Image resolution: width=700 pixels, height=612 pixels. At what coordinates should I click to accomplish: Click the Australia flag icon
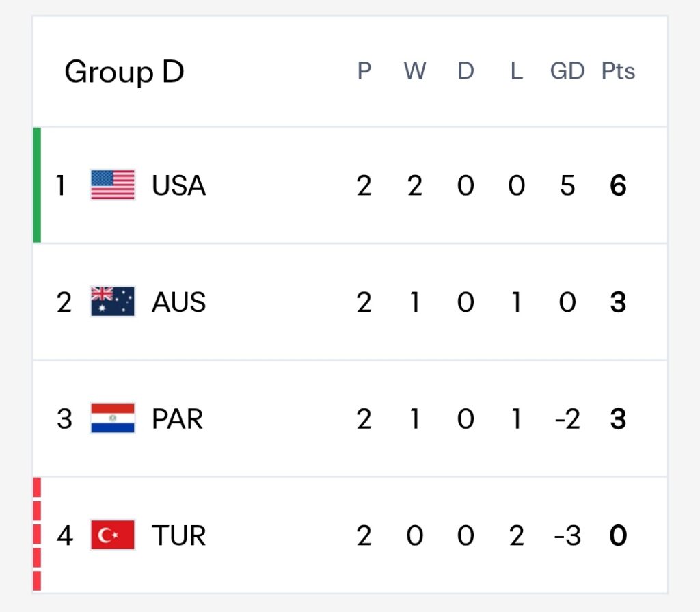[x=113, y=302]
